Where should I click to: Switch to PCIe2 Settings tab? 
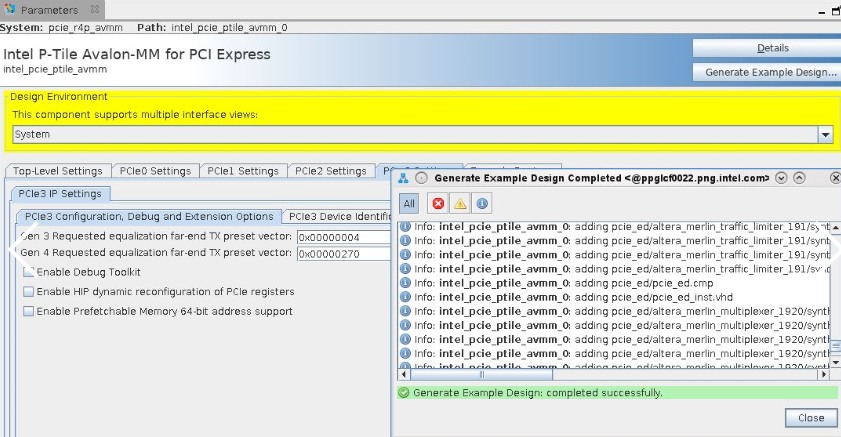point(330,171)
